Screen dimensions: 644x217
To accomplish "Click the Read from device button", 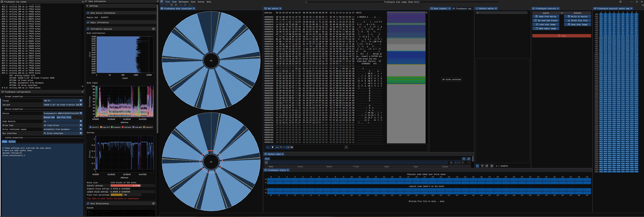I will coord(546,17).
